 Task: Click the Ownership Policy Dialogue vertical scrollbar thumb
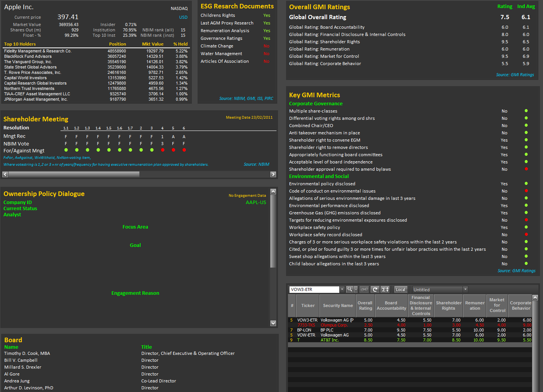coord(273,231)
